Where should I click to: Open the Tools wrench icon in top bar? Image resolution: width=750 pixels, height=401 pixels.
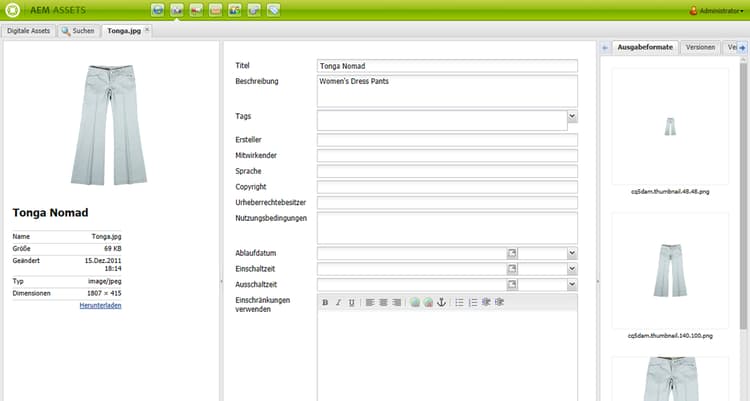(254, 10)
